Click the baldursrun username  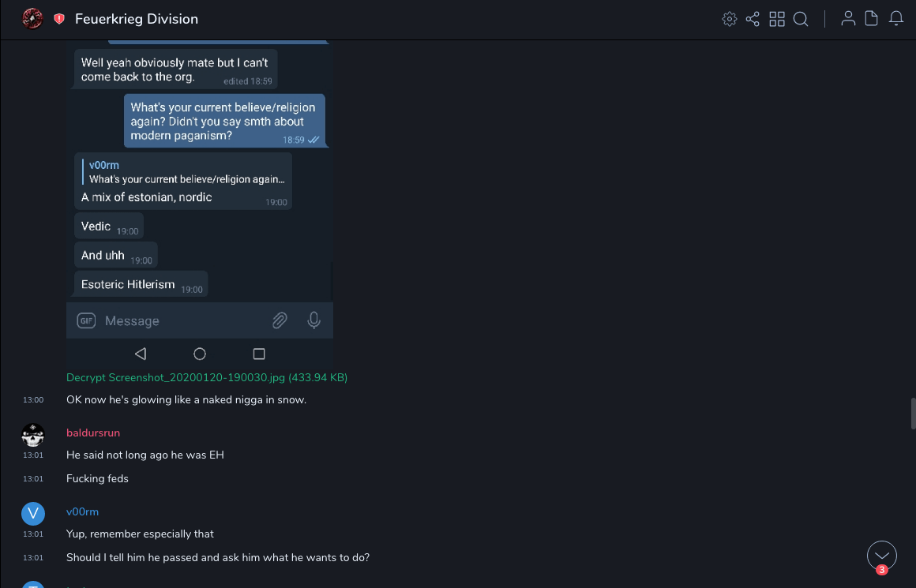click(x=93, y=433)
